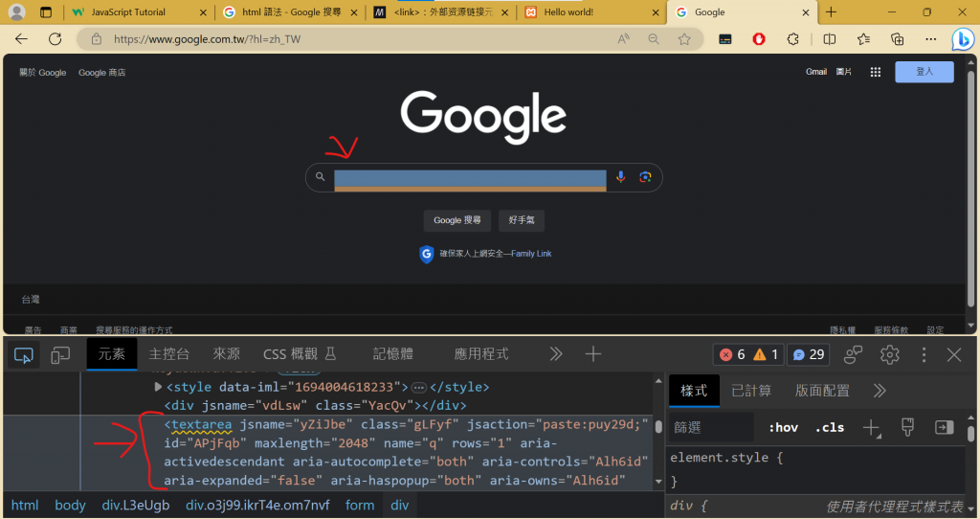Select div.L3eUgb in the breadcrumb
The height and width of the screenshot is (519, 980).
click(136, 506)
